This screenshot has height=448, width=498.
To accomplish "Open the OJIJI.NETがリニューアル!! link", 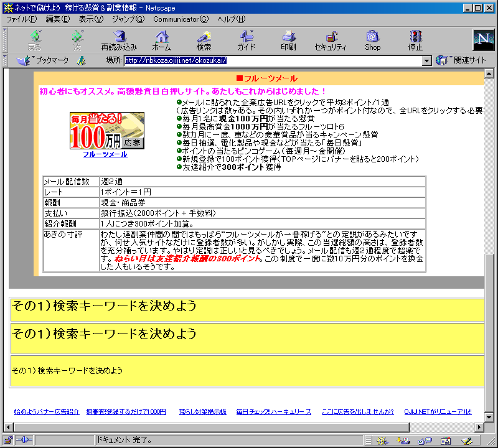I will 438,411.
